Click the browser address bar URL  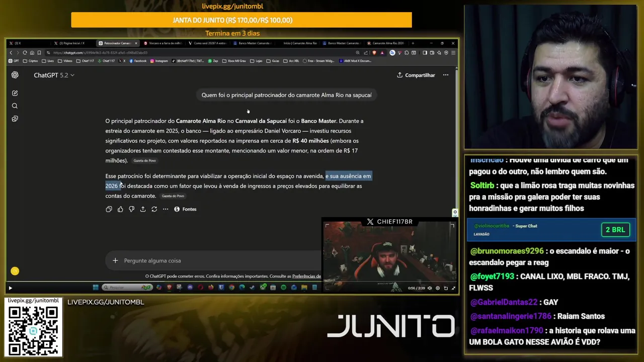[100, 53]
